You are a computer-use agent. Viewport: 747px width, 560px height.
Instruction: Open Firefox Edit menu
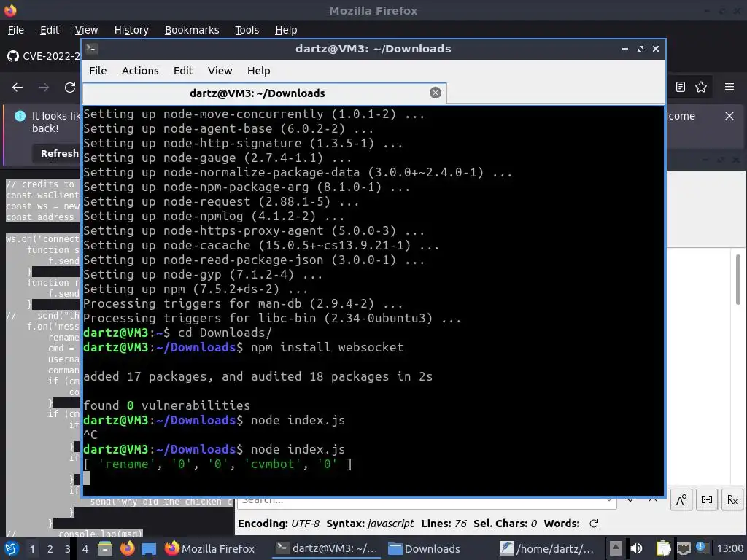click(x=50, y=30)
